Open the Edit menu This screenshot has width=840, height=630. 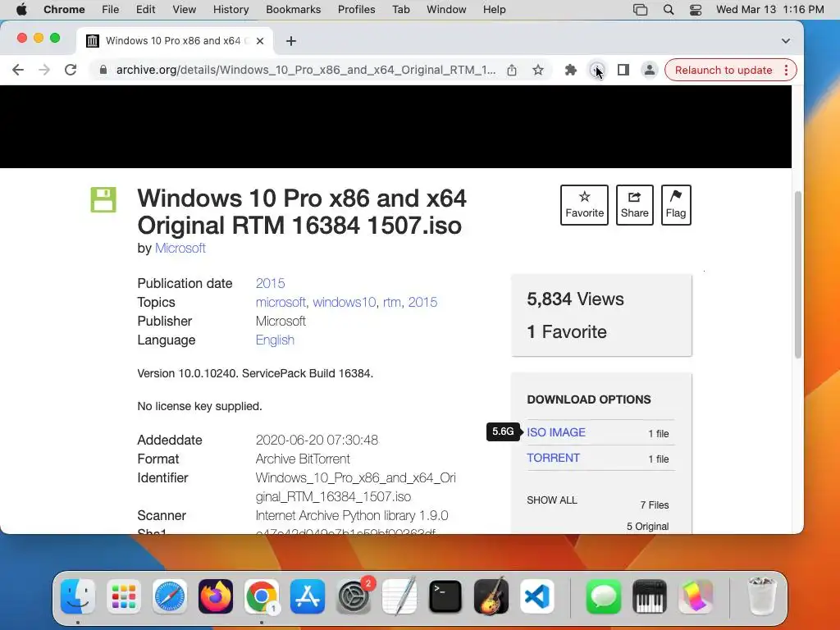click(x=145, y=10)
